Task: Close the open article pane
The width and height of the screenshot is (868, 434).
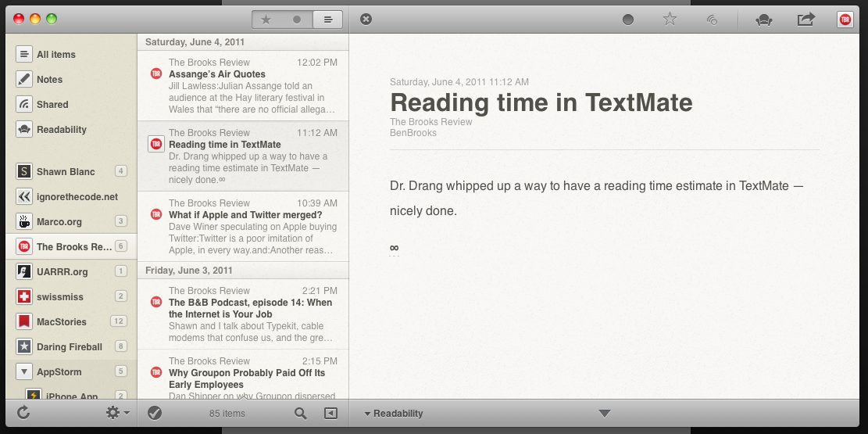Action: 366,20
